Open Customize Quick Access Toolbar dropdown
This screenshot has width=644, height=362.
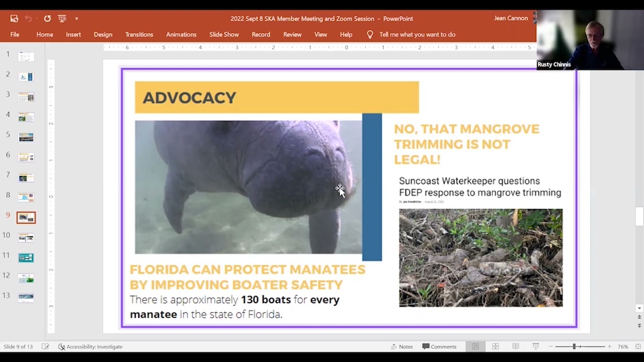click(76, 19)
